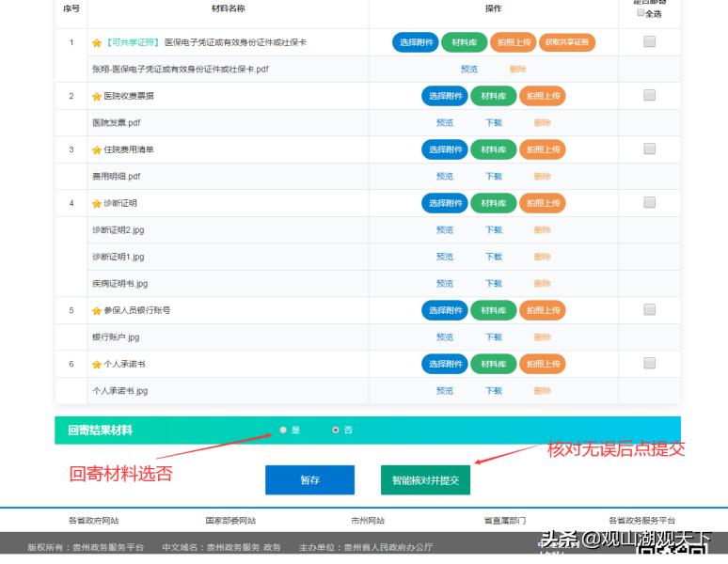Select 是 for 回寄结果材料
The image size is (728, 564).
(x=283, y=430)
